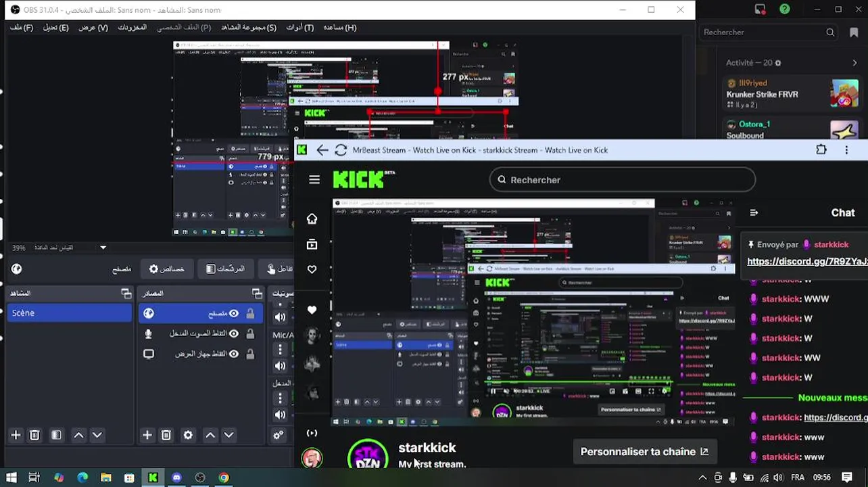Open browser extensions puzzle icon
The width and height of the screenshot is (868, 487).
coord(821,150)
